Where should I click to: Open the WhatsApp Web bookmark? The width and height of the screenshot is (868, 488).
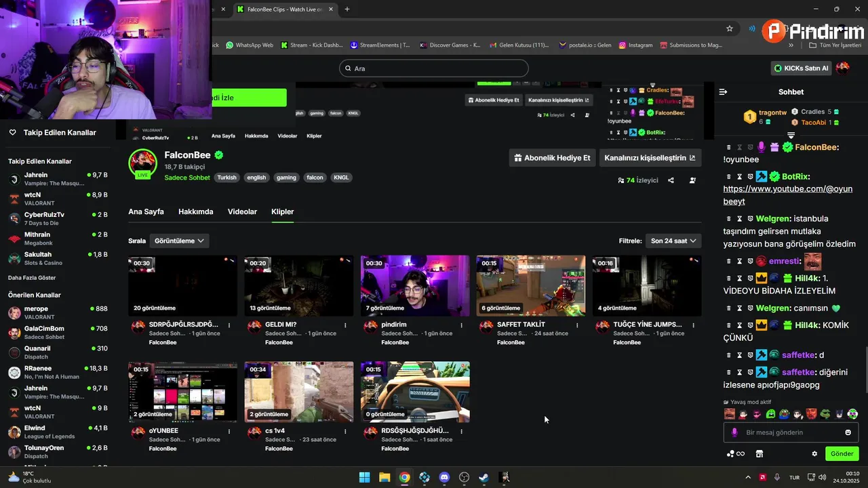tap(250, 45)
